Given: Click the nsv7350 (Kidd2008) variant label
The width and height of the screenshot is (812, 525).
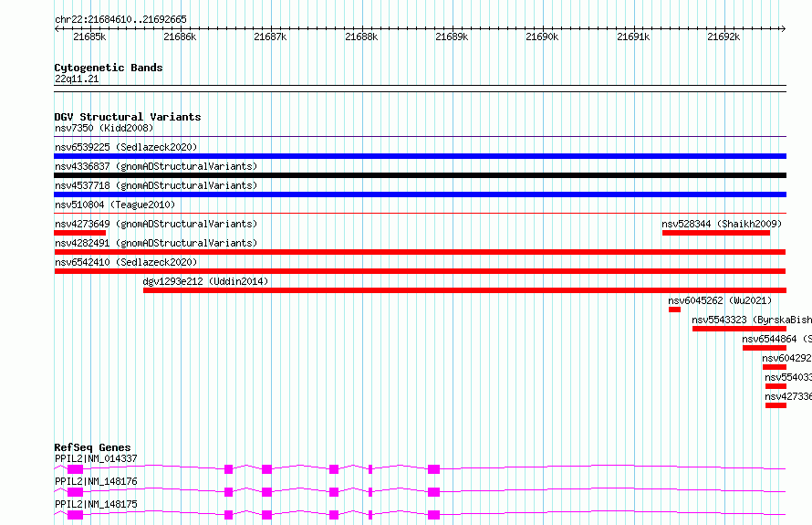Looking at the screenshot, I should 104,128.
